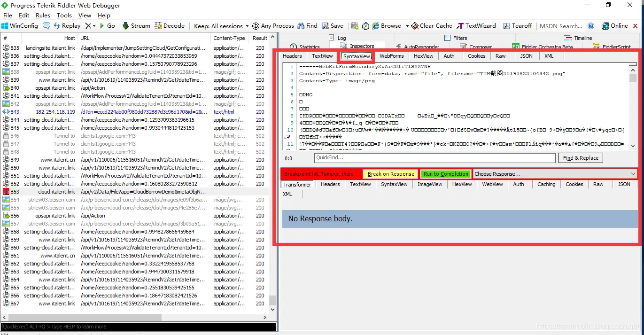Click Any Process target picker
Viewport: 644px width, 335px height.
pyautogui.click(x=273, y=26)
